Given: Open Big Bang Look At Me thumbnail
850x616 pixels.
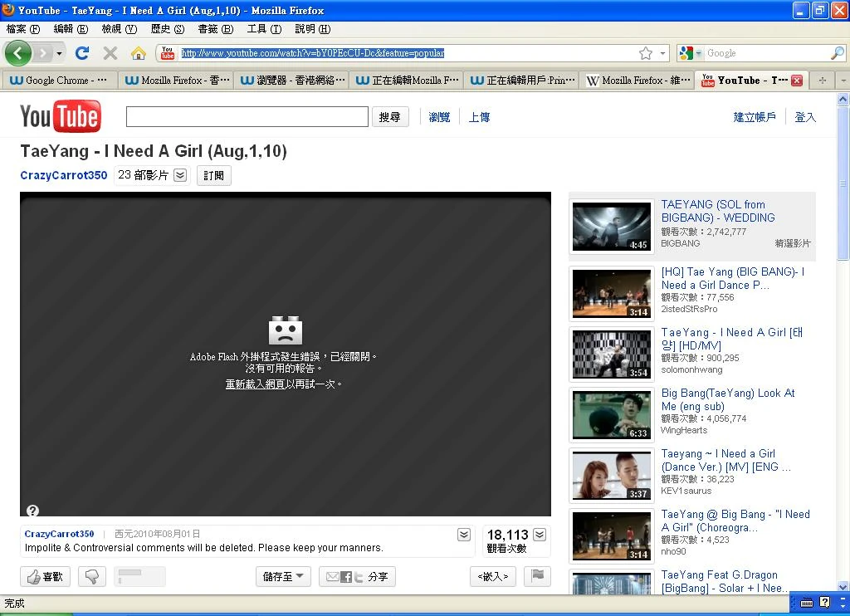Looking at the screenshot, I should (612, 415).
